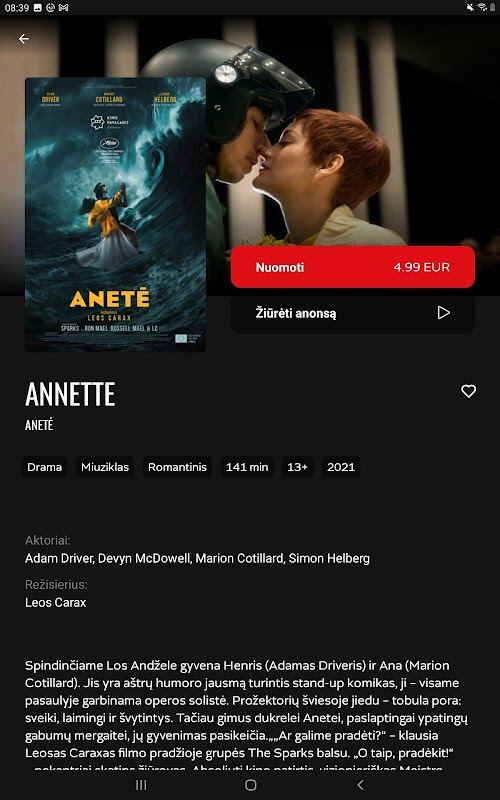Choose the Romantinis genre chip
Viewport: 500px width, 800px height.
[x=177, y=467]
